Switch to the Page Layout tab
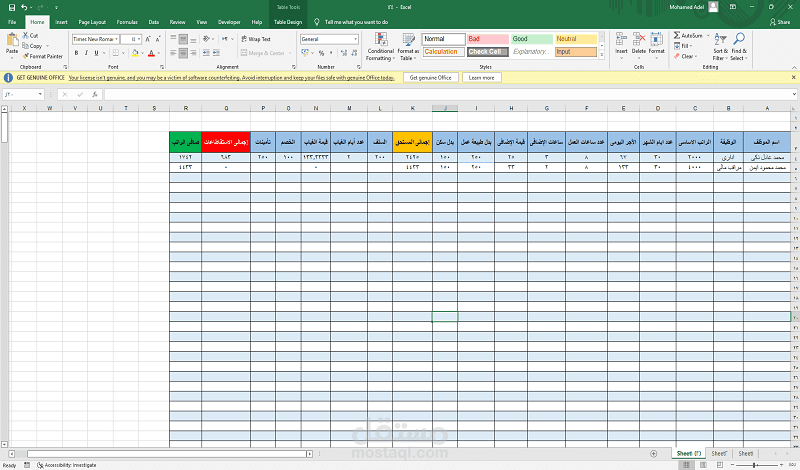 pos(92,22)
